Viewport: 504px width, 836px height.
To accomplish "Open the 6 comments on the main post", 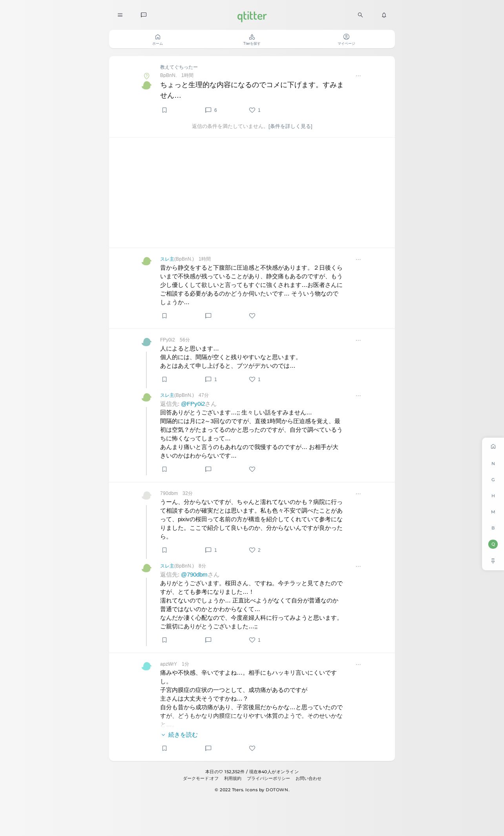I will pos(211,110).
